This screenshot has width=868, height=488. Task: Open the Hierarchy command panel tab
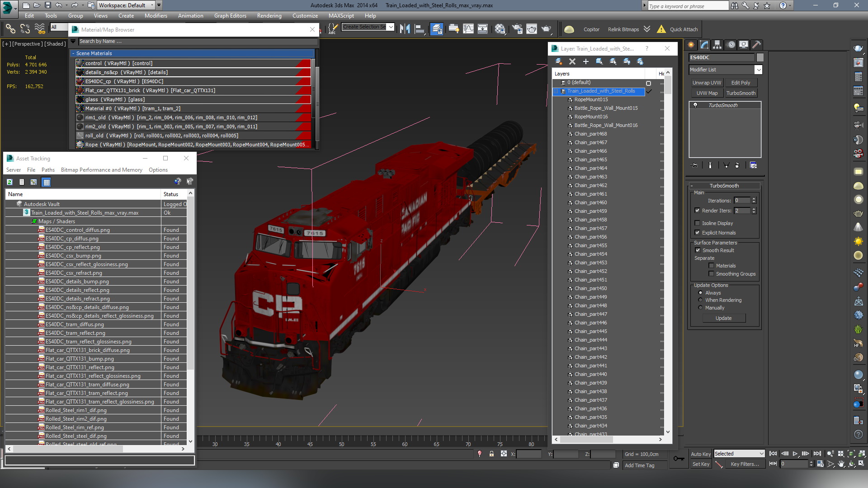click(x=717, y=45)
